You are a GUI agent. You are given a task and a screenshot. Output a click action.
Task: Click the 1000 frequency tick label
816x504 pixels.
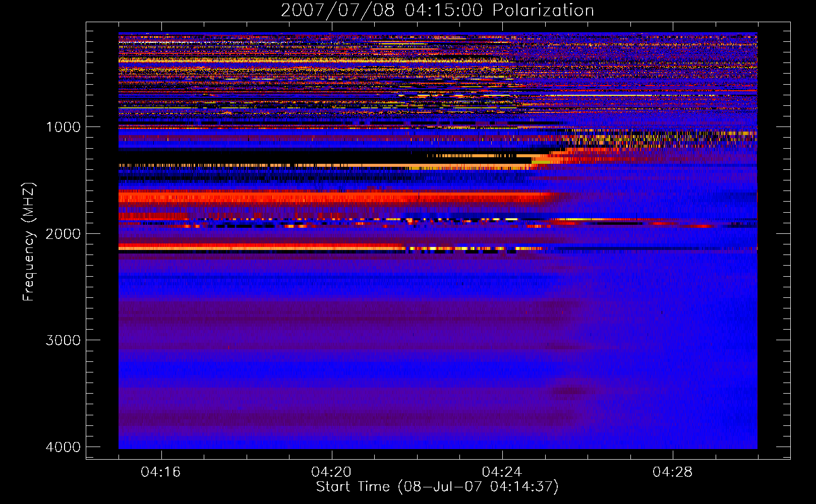(63, 127)
